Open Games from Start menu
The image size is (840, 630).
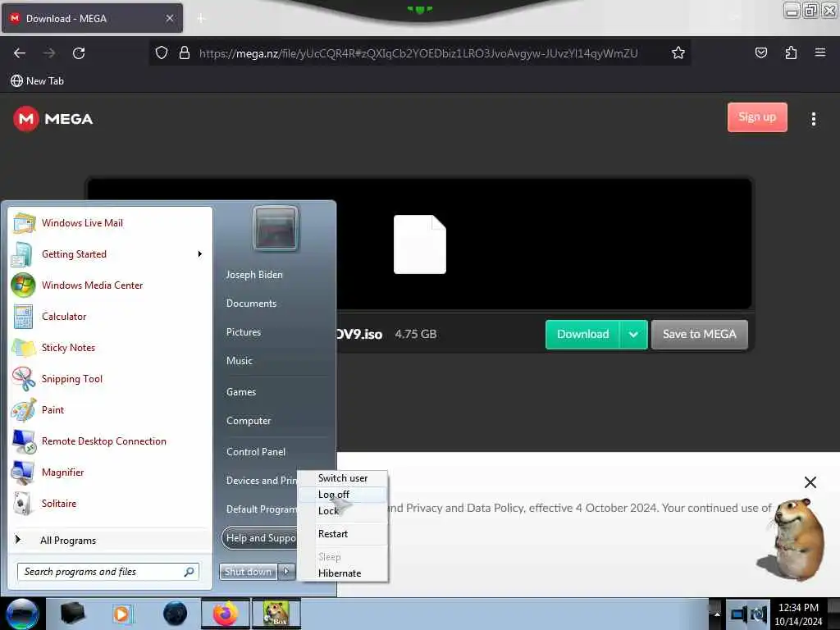(241, 391)
